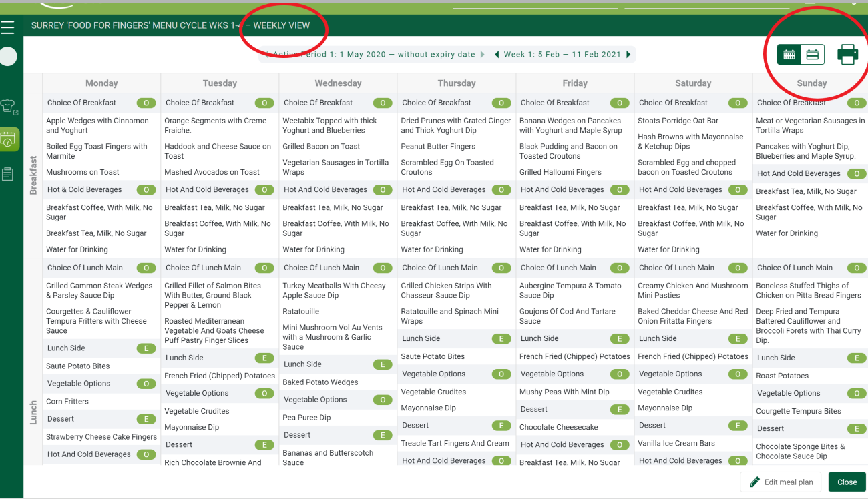Image resolution: width=868 pixels, height=499 pixels.
Task: Select the Thursday column header
Action: 457,83
